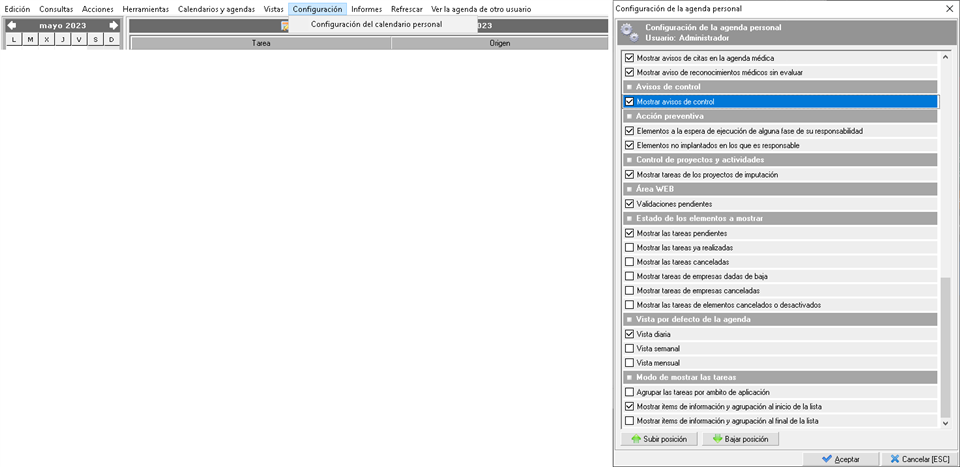Enable Mostrar las tareas ya realizadas
This screenshot has height=467, width=960.
tap(629, 248)
